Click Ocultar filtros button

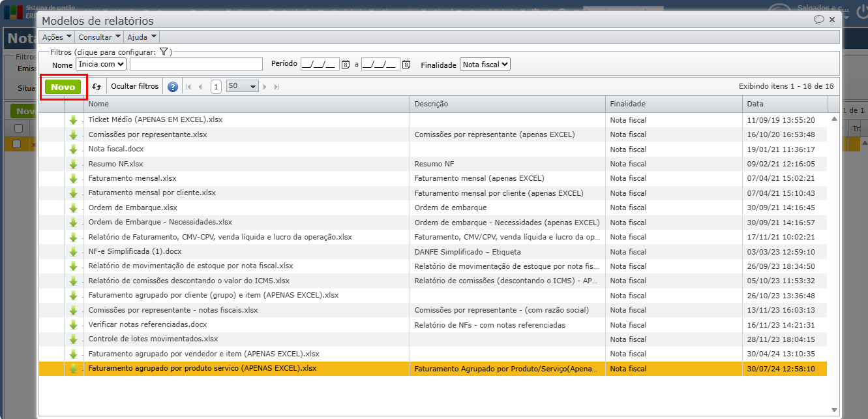[x=134, y=87]
